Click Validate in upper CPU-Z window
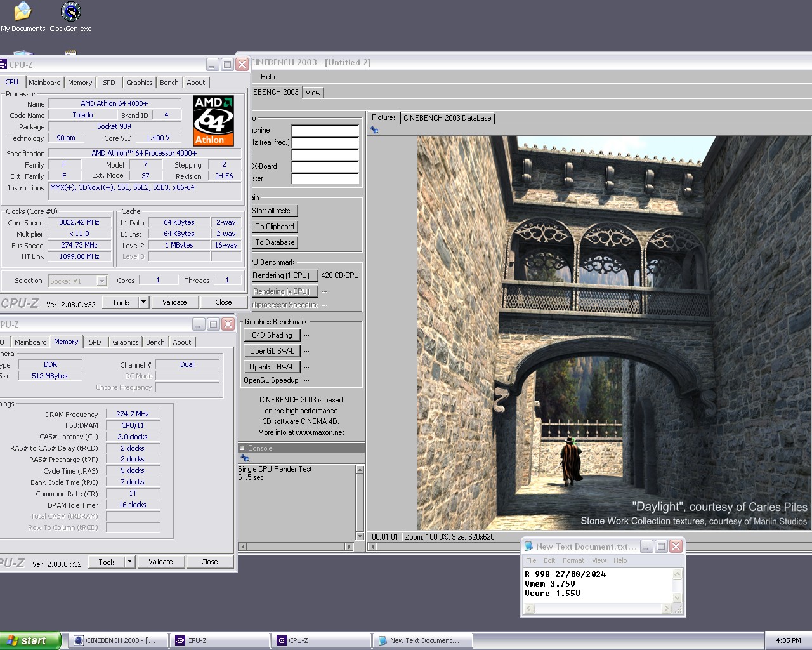This screenshot has height=650, width=812. tap(174, 302)
